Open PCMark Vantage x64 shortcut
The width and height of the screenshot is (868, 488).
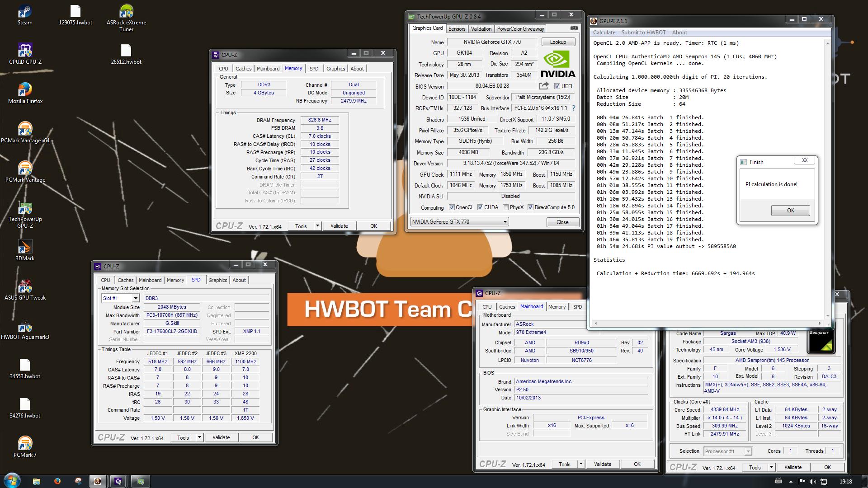coord(25,133)
